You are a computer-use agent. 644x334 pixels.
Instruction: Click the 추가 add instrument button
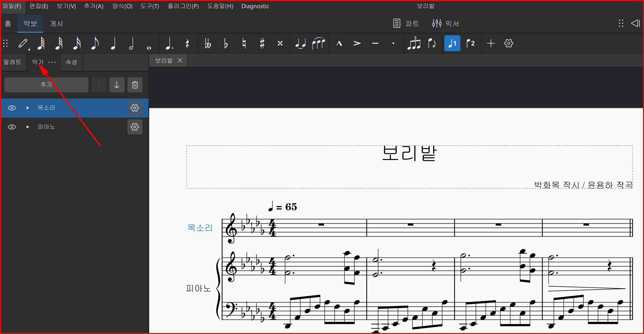pos(46,85)
